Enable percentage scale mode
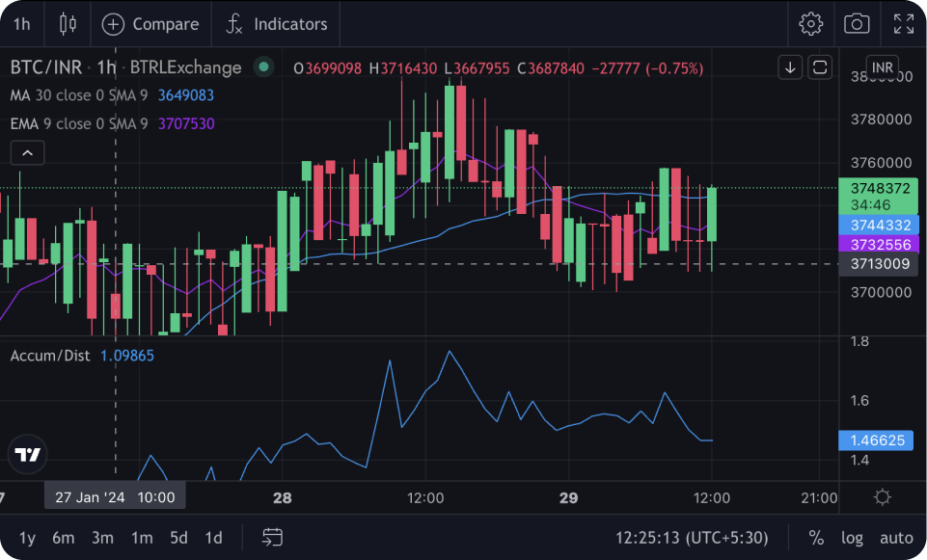 pyautogui.click(x=815, y=538)
